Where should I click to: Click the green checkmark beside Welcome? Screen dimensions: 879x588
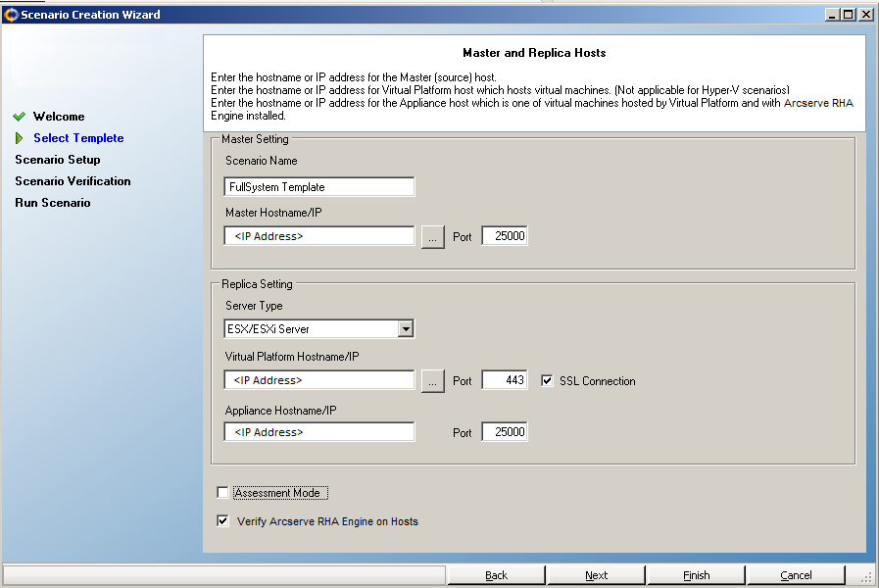point(19,117)
